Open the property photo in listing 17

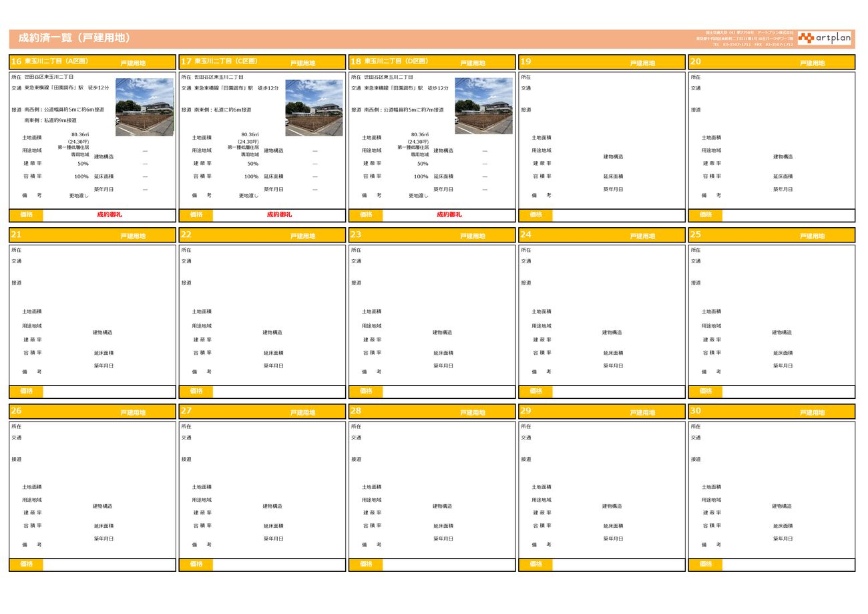(314, 107)
